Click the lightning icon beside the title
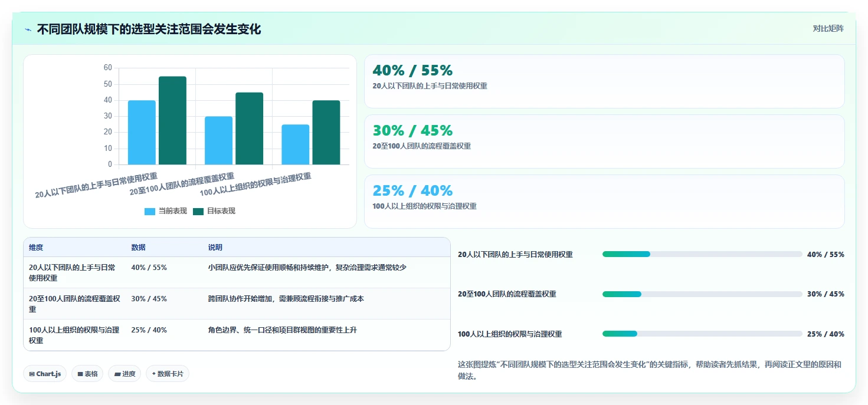 pyautogui.click(x=28, y=29)
